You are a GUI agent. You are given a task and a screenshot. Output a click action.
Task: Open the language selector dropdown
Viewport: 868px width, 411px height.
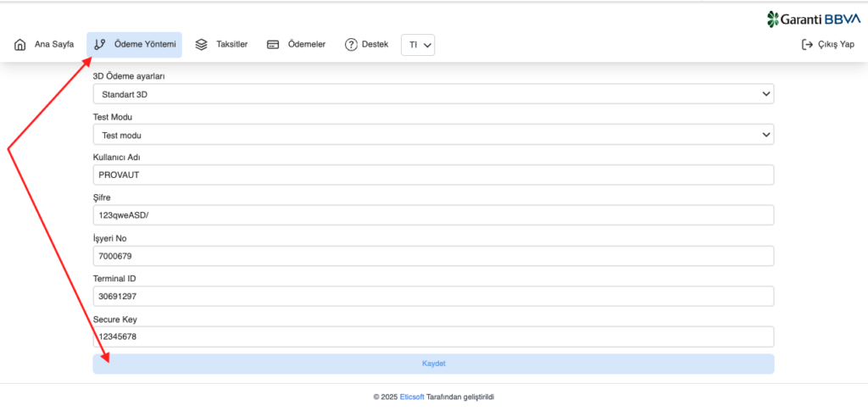418,45
